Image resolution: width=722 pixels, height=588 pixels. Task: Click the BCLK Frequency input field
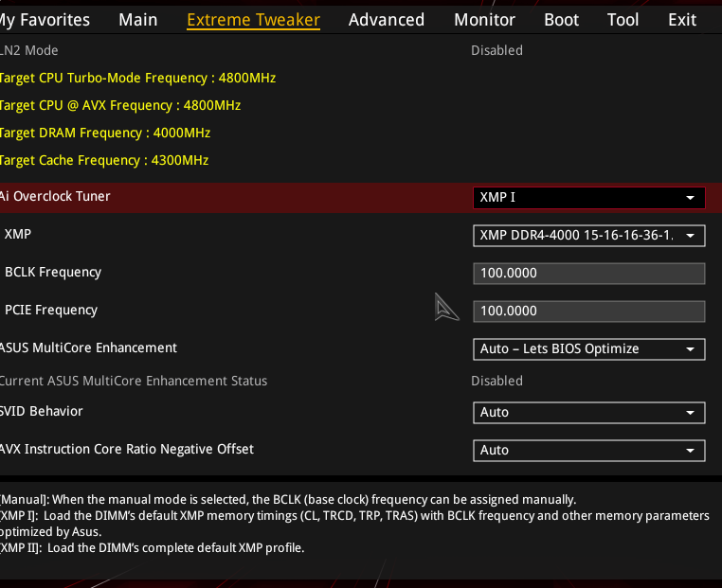(589, 274)
